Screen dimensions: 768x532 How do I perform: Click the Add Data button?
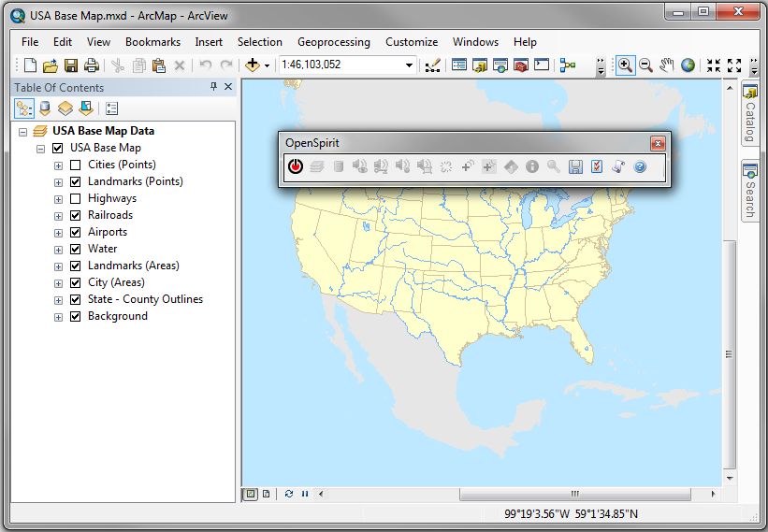click(x=253, y=65)
